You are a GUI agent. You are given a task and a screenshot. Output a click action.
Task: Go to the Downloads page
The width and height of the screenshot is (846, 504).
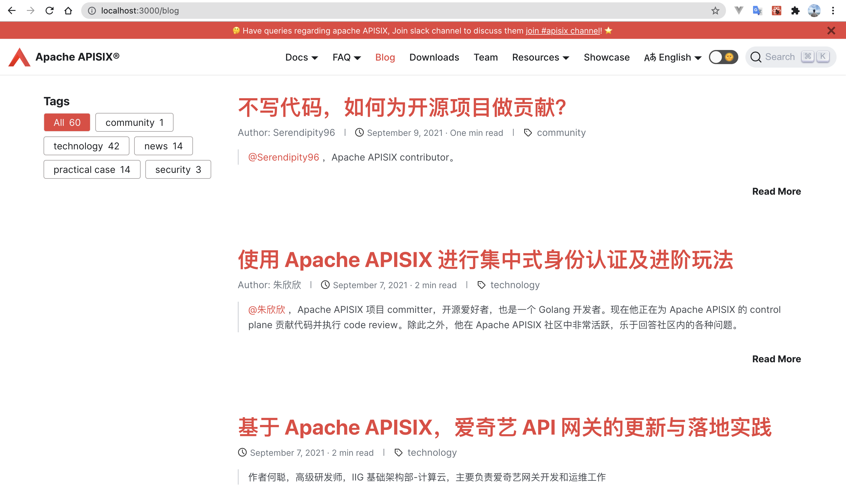click(x=434, y=57)
